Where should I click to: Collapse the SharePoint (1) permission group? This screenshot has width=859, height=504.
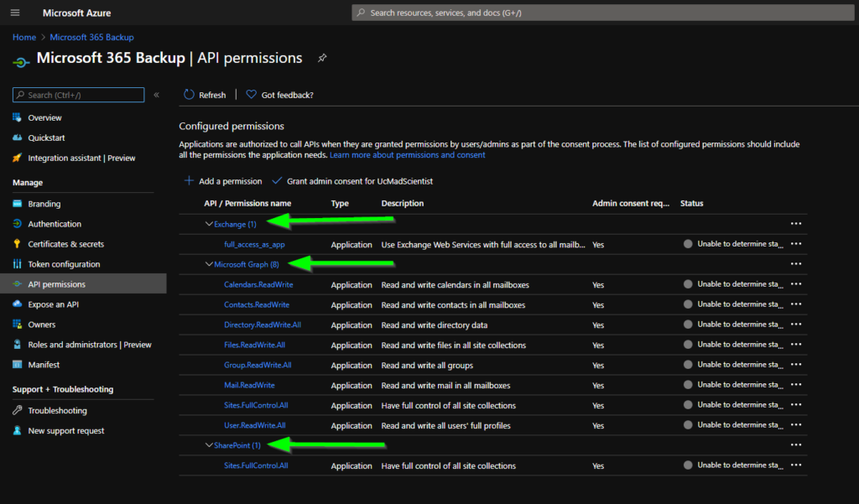(x=209, y=445)
